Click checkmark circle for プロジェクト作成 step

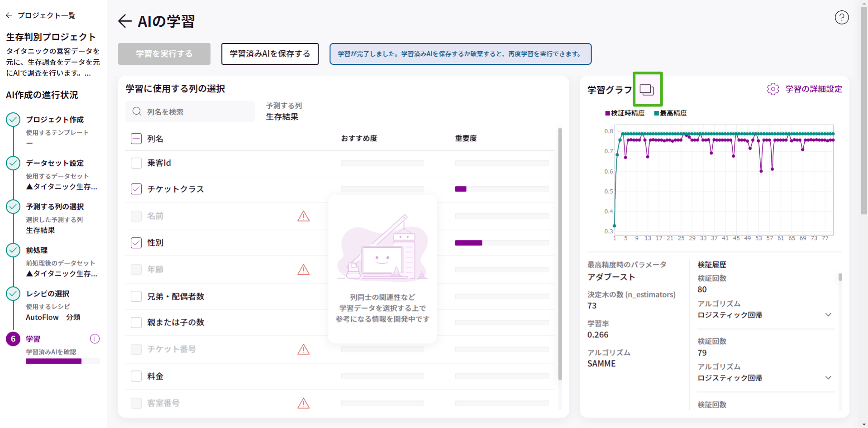(x=13, y=120)
